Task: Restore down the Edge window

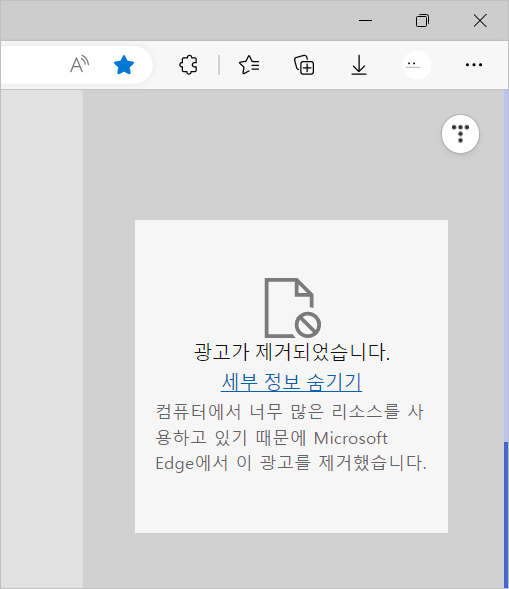Action: coord(422,21)
